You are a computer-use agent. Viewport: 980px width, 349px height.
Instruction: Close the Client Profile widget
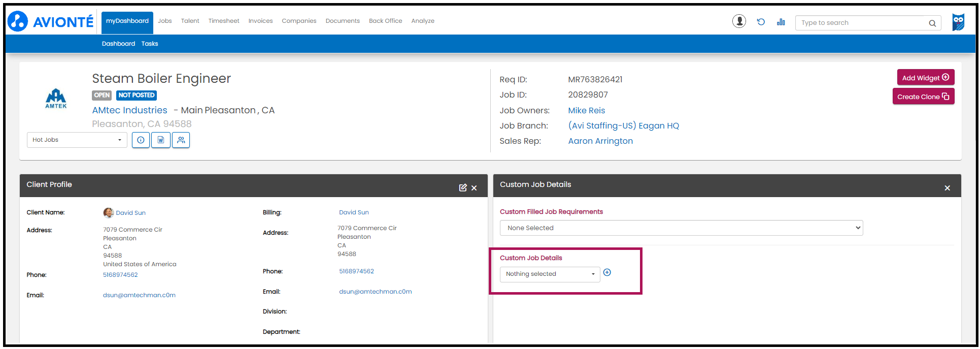click(474, 188)
